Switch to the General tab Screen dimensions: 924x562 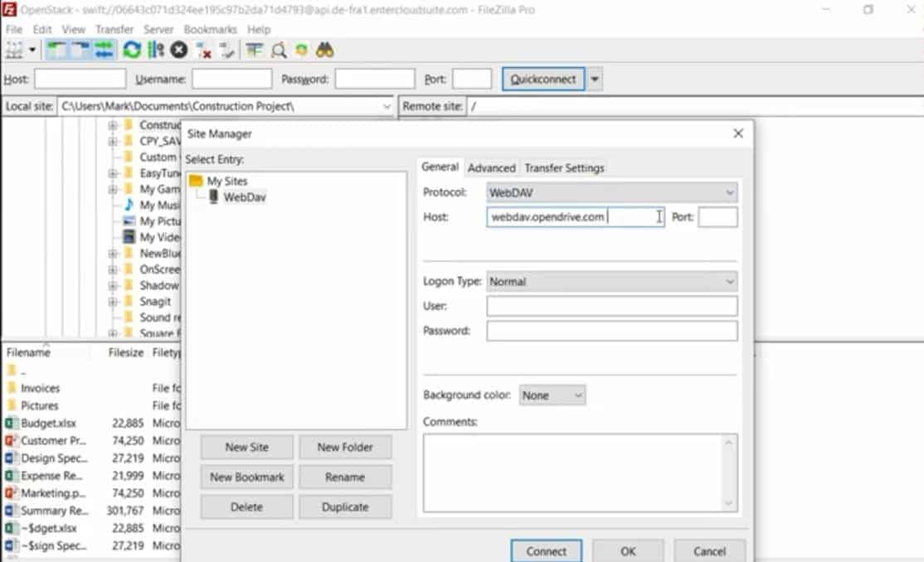coord(440,167)
